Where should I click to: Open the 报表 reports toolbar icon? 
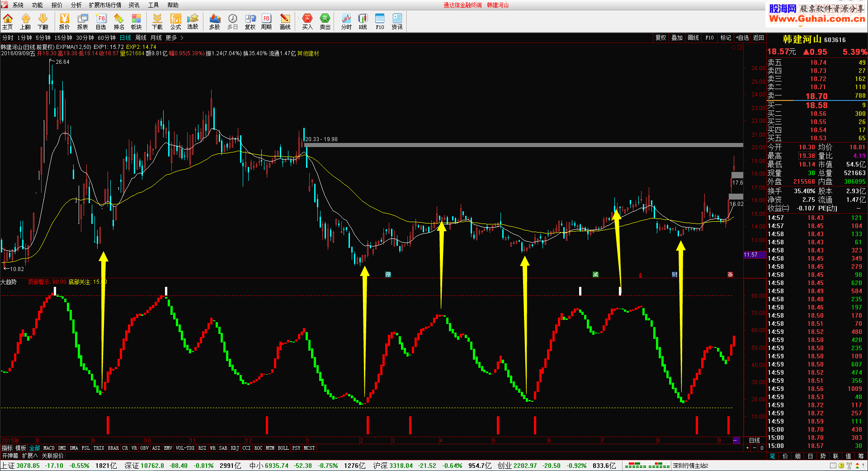point(83,21)
